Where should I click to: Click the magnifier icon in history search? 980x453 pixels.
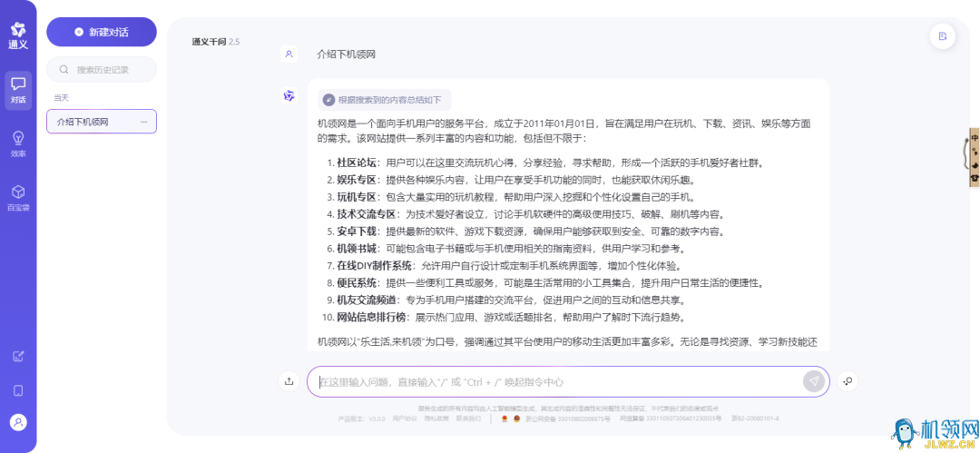(x=64, y=70)
